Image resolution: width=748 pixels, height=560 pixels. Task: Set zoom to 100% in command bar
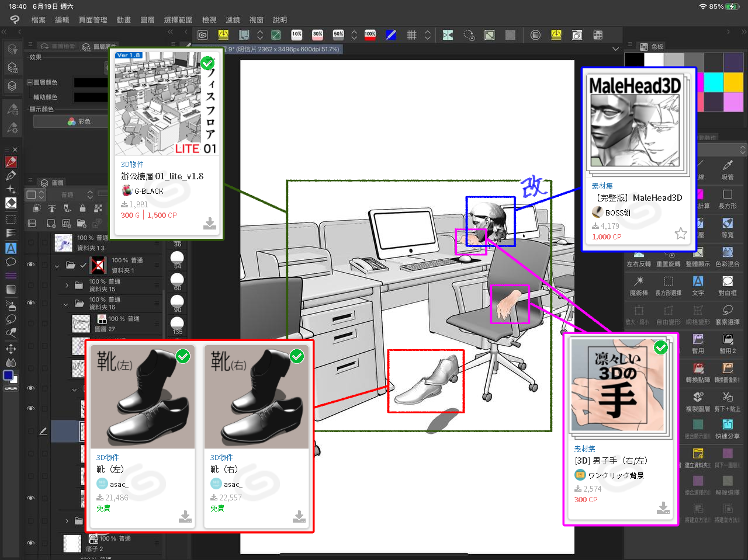click(370, 35)
